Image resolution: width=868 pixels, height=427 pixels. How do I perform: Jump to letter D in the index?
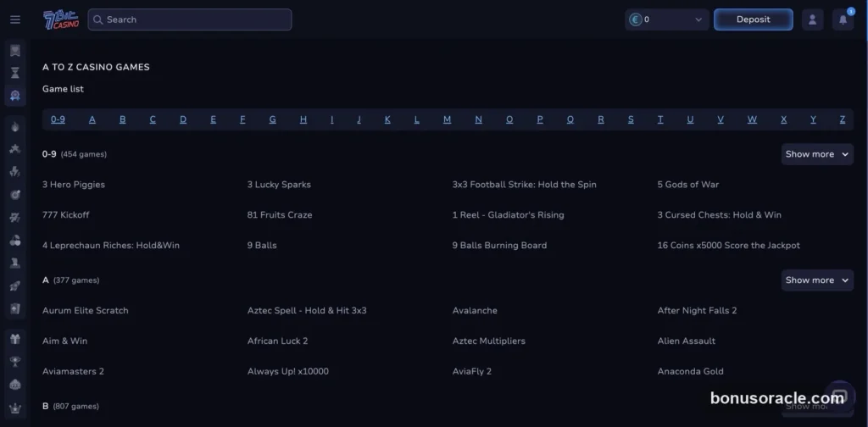tap(183, 119)
